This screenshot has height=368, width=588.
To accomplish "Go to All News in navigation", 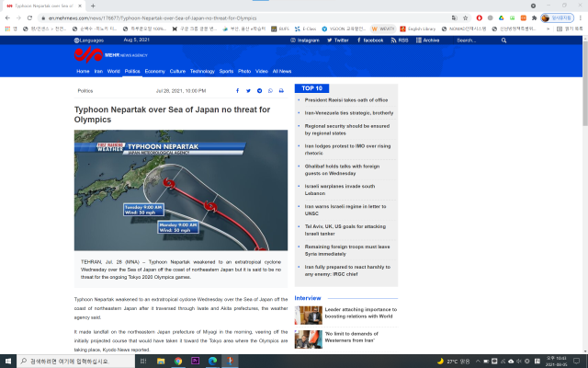I will [282, 71].
